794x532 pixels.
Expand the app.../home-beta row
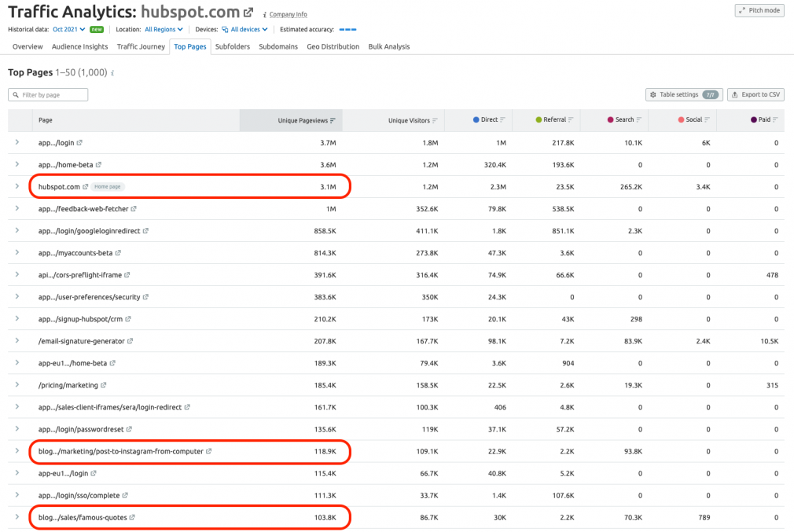point(17,164)
